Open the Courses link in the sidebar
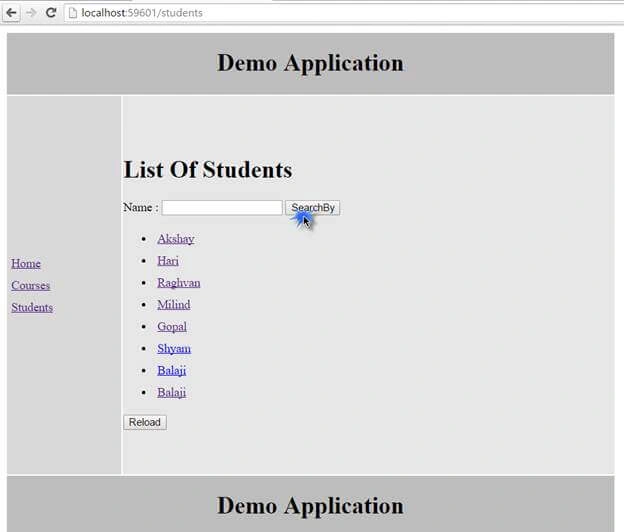This screenshot has width=624, height=532. (x=31, y=285)
